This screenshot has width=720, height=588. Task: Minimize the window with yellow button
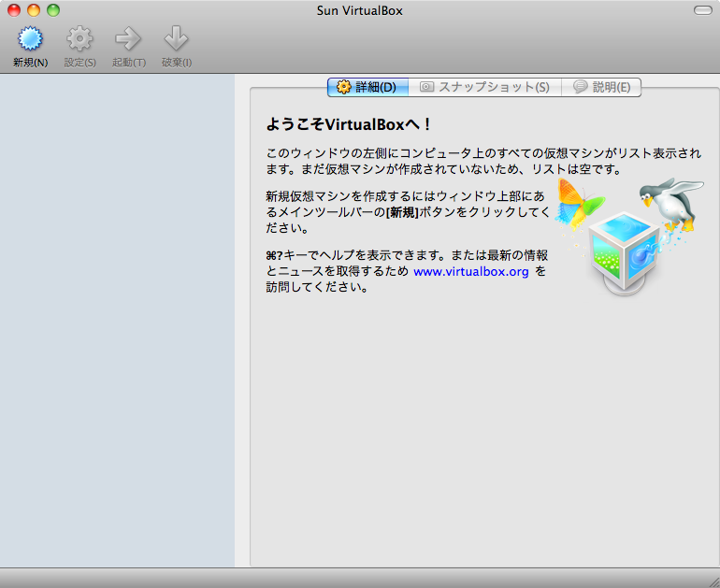coord(34,10)
